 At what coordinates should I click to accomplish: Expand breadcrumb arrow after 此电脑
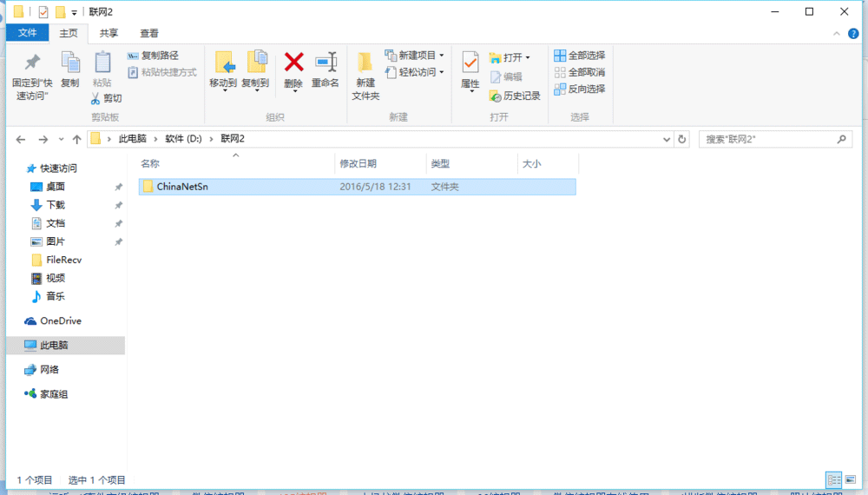pyautogui.click(x=155, y=139)
